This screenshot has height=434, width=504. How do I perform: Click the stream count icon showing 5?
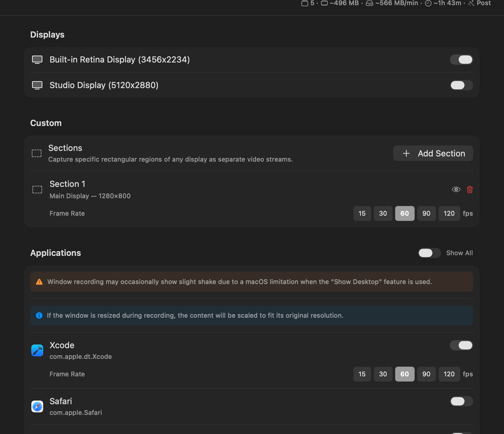tap(304, 3)
